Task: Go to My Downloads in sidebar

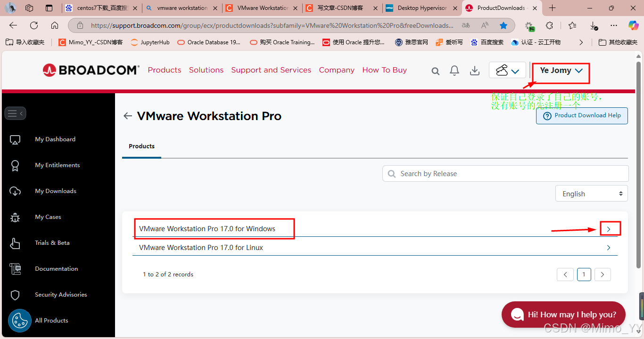Action: tap(56, 191)
